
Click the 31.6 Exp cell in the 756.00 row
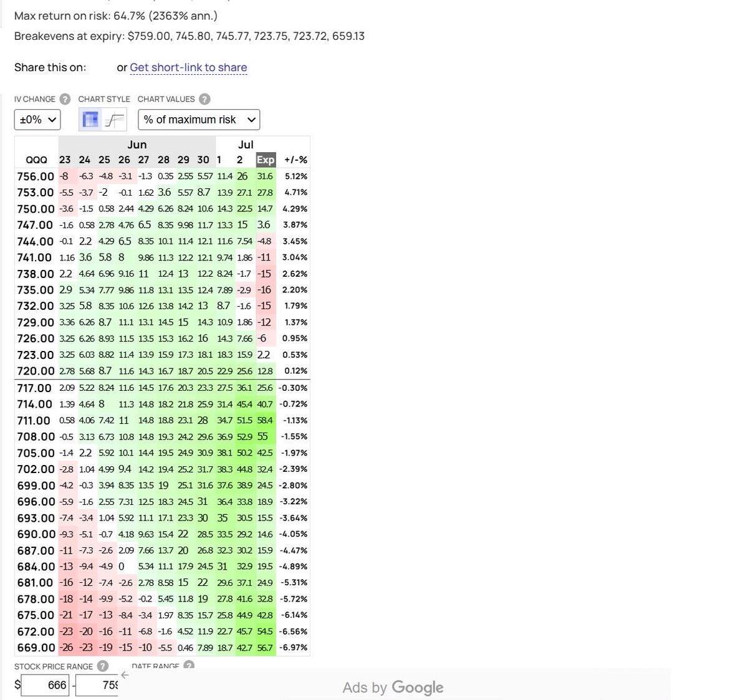[x=266, y=176]
